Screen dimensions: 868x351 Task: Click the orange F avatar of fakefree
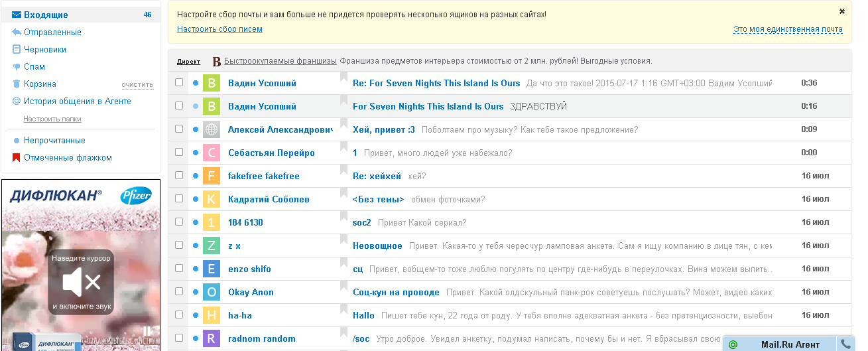tap(211, 176)
